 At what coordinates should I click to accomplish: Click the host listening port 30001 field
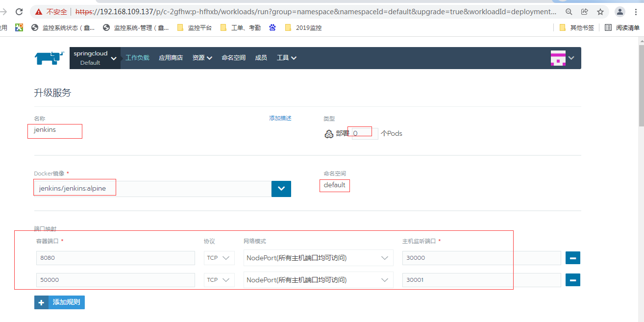(482, 280)
